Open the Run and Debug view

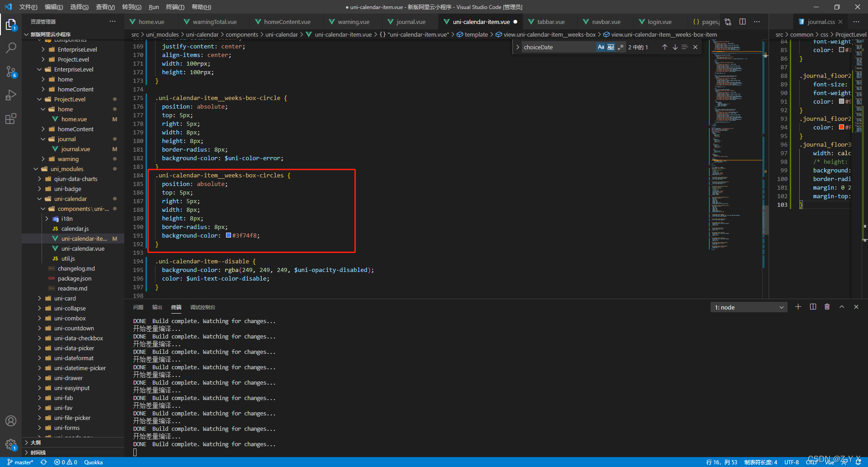click(11, 95)
